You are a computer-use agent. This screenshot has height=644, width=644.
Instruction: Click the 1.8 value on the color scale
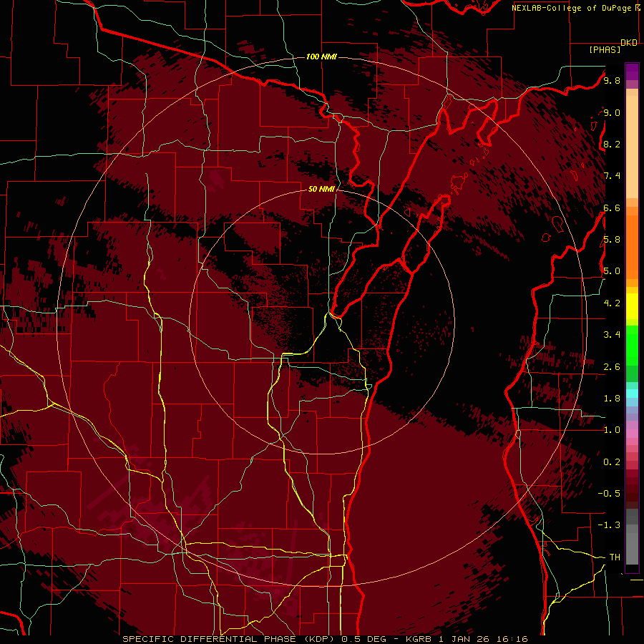click(613, 399)
